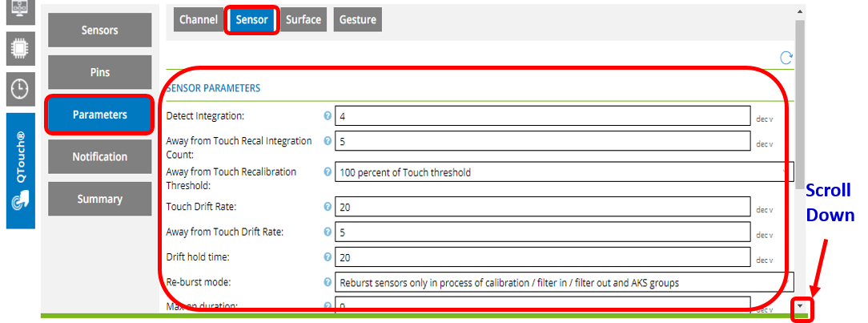Screen dimensions: 868x323
Task: Open the Notification section
Action: click(100, 156)
